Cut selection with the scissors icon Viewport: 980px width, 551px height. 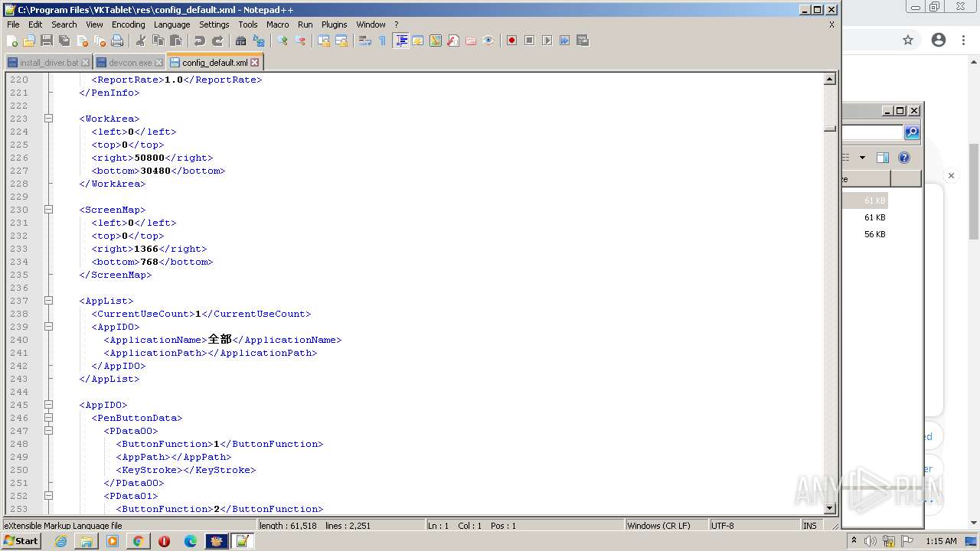pyautogui.click(x=141, y=41)
